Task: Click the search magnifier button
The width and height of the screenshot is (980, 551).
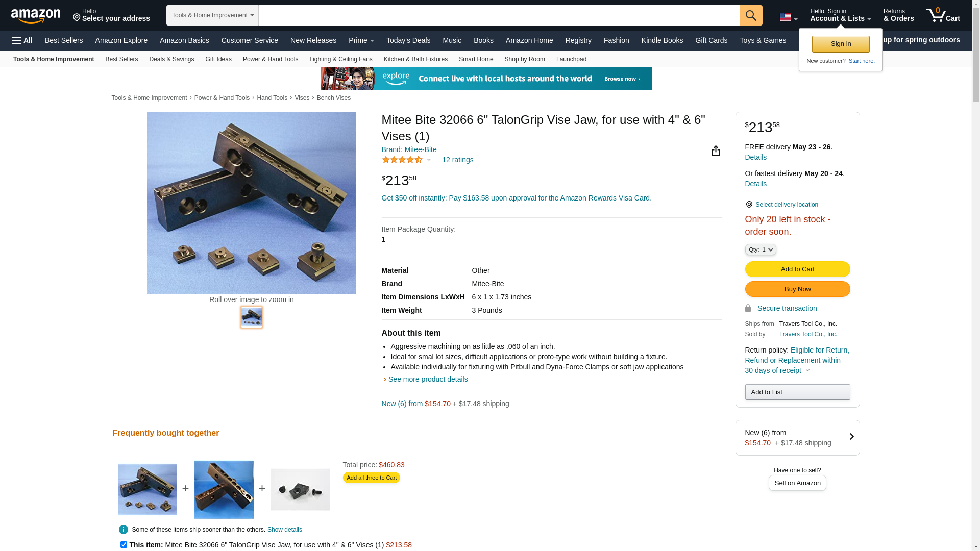Action: (751, 15)
